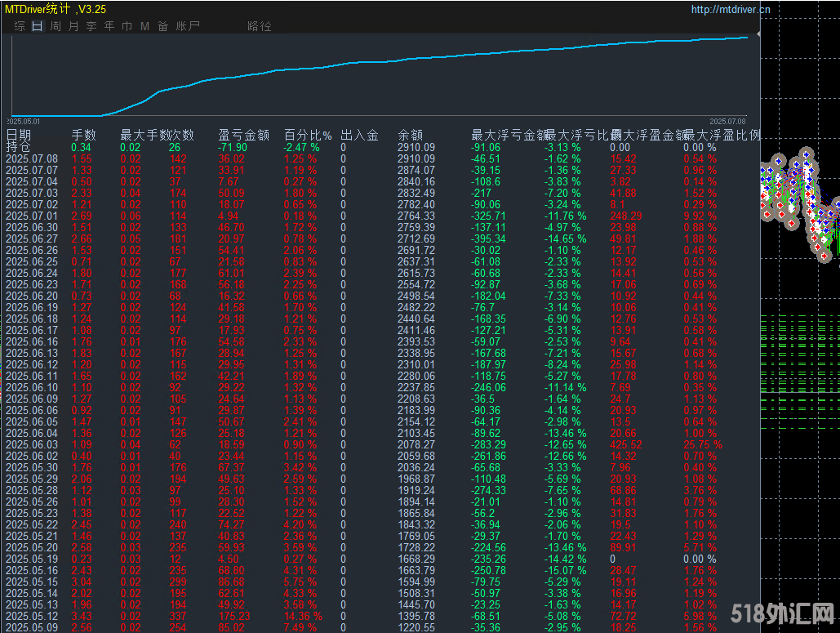
Task: Click the -2.47 % value in 持仓 row
Action: 301,147
